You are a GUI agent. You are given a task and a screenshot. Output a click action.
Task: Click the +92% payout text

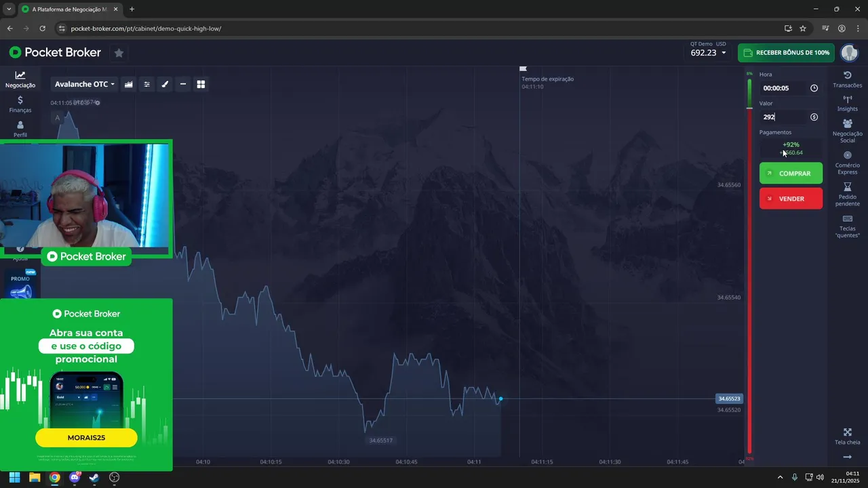(x=791, y=144)
